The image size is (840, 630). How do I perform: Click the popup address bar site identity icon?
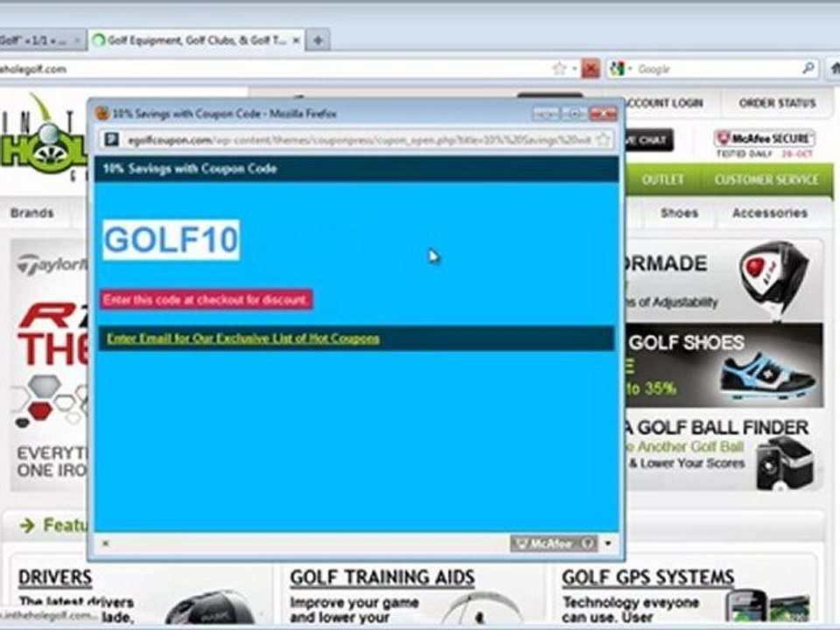[x=111, y=140]
